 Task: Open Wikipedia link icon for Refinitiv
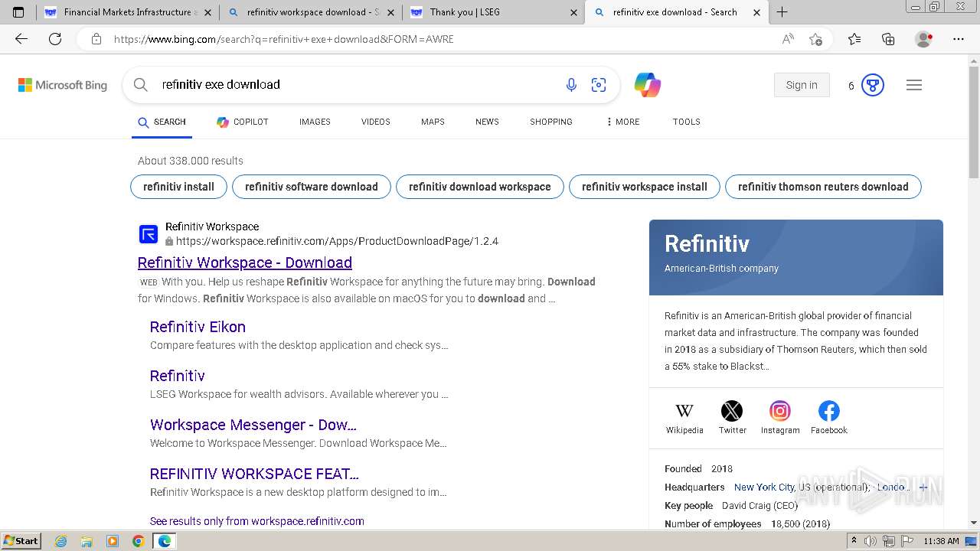coord(684,412)
